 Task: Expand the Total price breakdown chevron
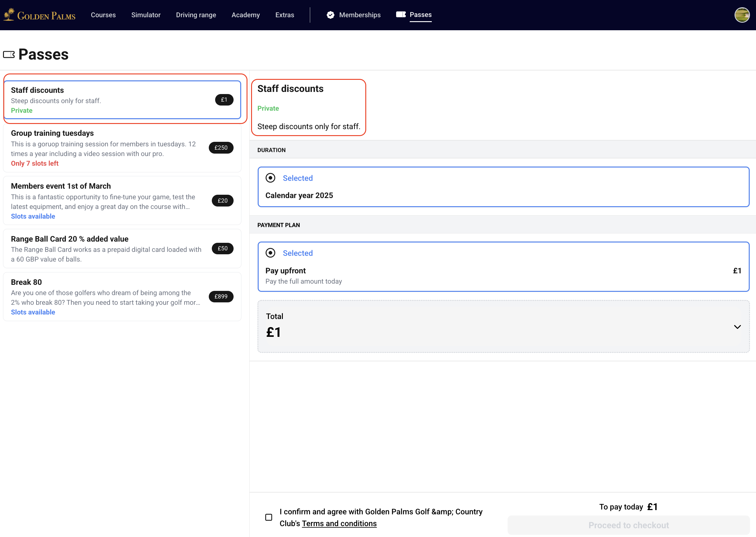pos(737,327)
